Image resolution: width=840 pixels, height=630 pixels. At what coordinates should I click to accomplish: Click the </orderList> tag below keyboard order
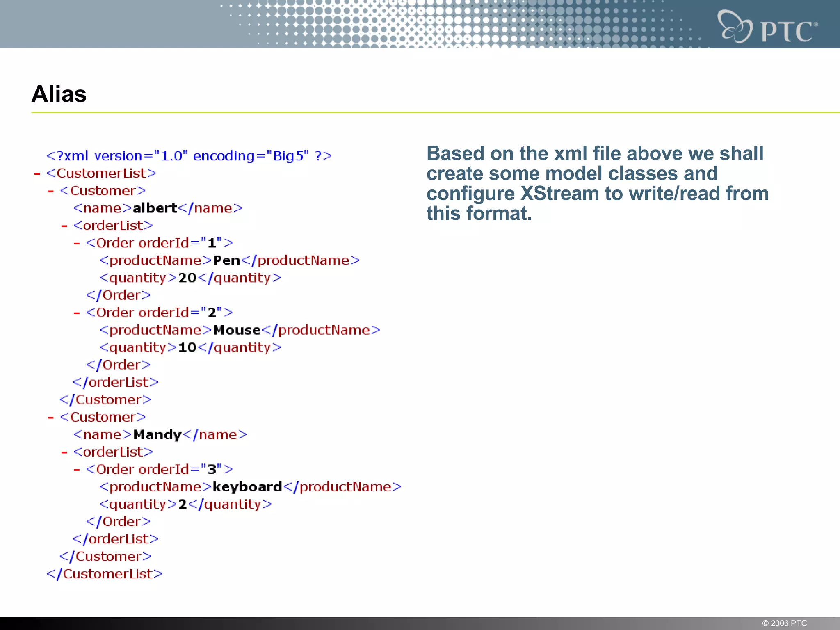(x=116, y=539)
